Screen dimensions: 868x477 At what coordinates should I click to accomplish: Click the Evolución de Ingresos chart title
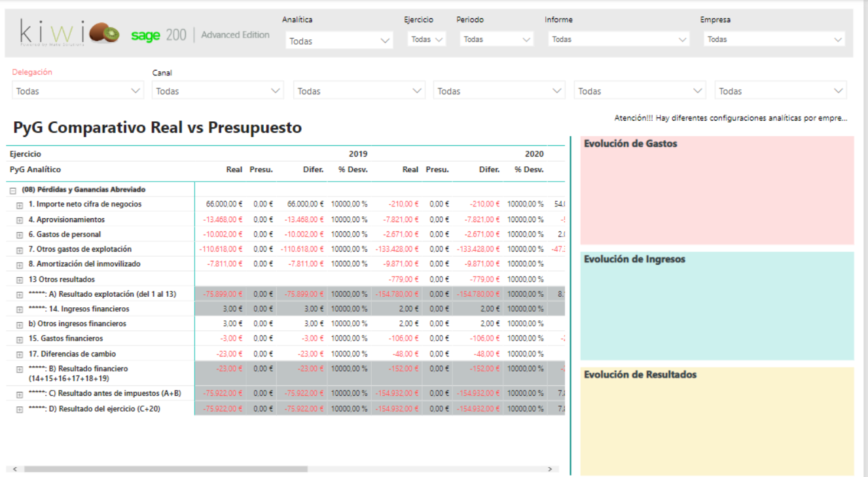coord(634,259)
